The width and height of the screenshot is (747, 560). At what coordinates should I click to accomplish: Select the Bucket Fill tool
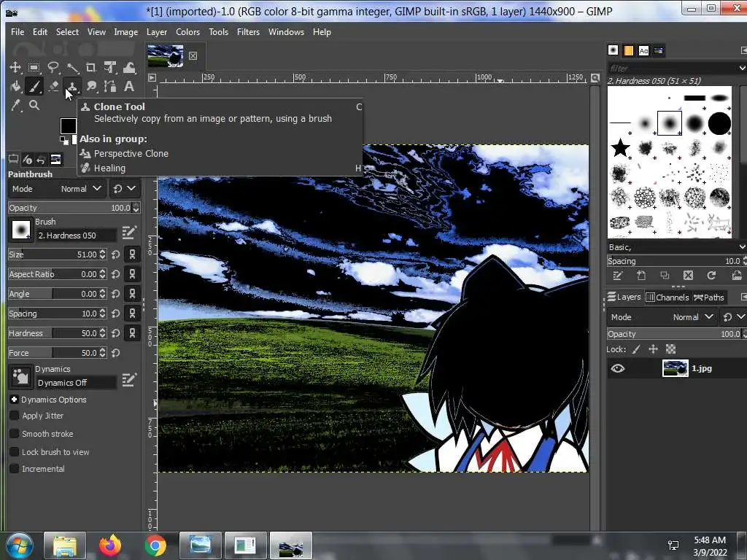[15, 86]
